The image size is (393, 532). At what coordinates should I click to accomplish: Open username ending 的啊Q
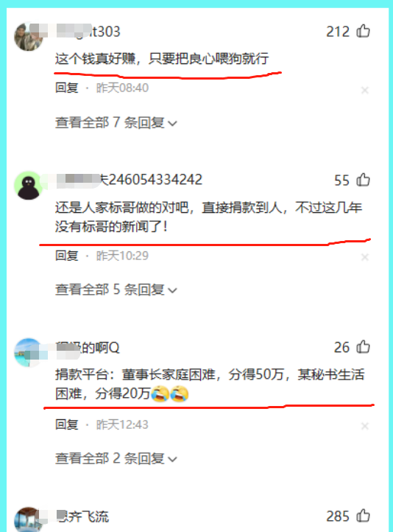pyautogui.click(x=88, y=348)
